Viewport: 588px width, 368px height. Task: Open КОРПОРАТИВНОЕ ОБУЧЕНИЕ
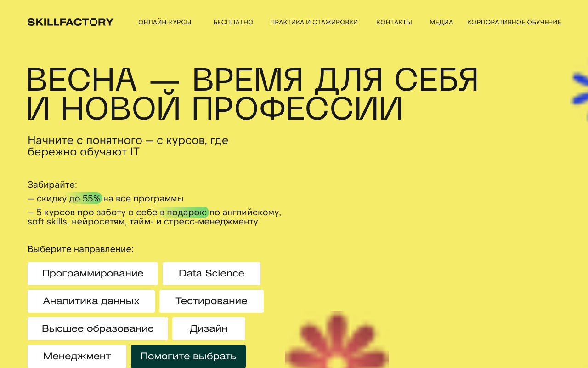tap(514, 22)
